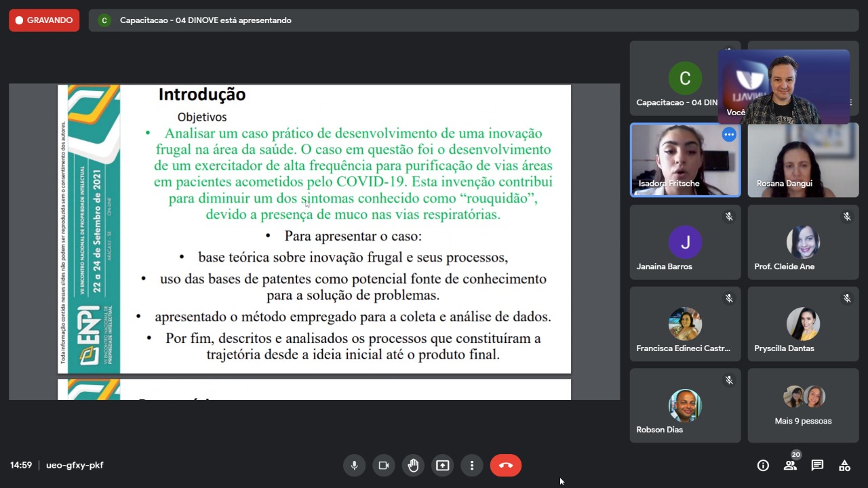Select Pryscilla Dantas participant tile
The height and width of the screenshot is (488, 868).
pyautogui.click(x=803, y=324)
